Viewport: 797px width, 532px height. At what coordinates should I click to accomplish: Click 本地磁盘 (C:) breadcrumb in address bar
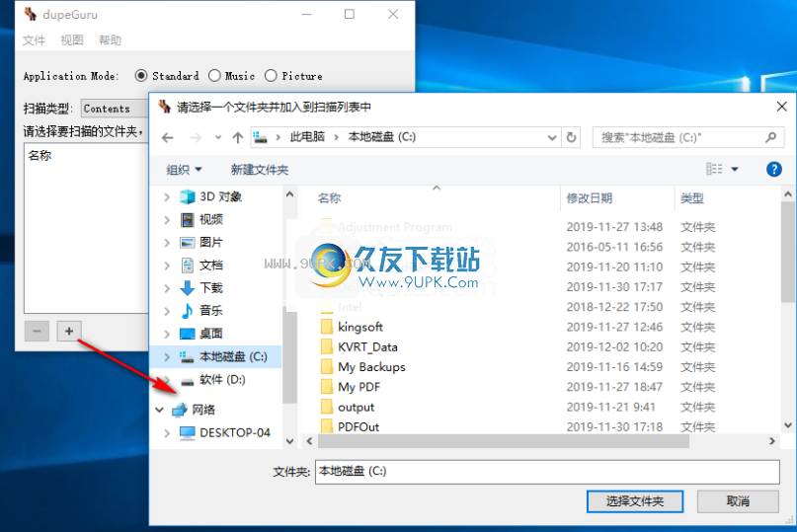(382, 137)
